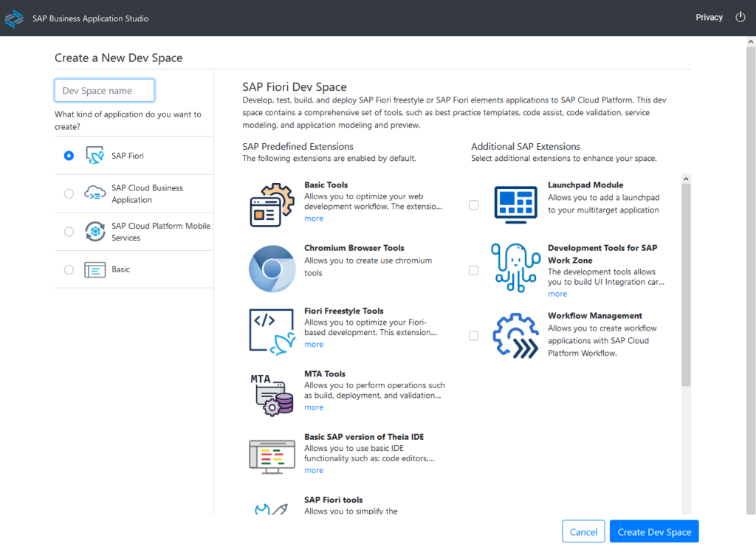Click the Basic dev space icon
756x552 pixels.
pos(94,269)
